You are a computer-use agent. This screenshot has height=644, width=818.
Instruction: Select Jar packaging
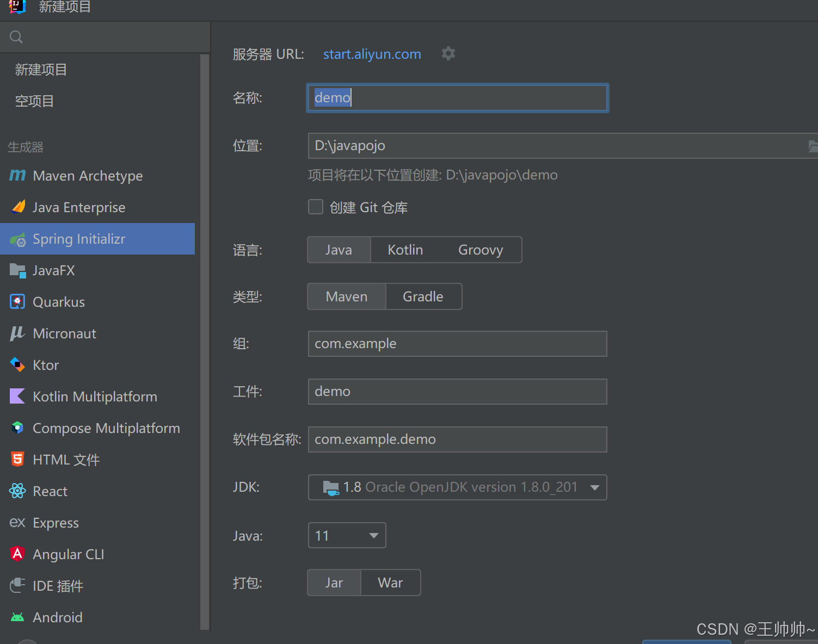tap(334, 583)
